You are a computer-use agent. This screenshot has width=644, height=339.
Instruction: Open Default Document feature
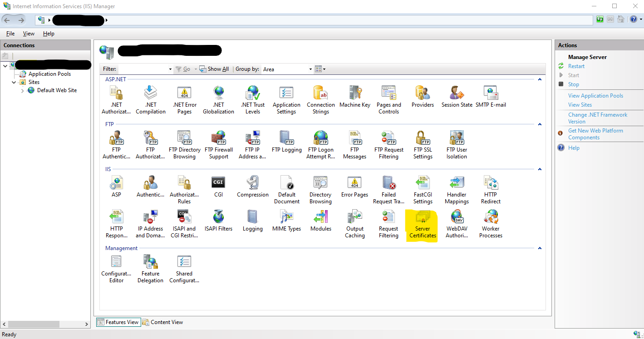coord(287,190)
